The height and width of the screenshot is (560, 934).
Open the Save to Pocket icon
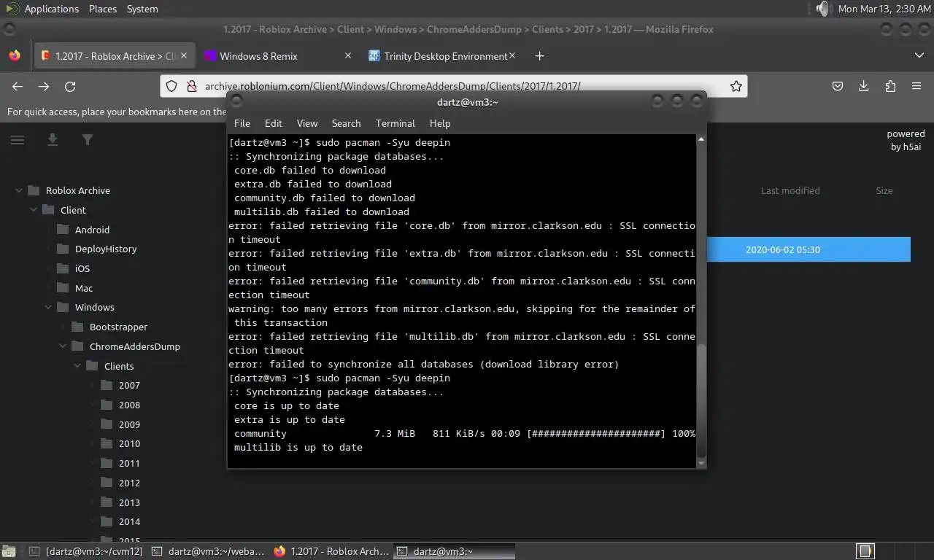click(x=838, y=86)
